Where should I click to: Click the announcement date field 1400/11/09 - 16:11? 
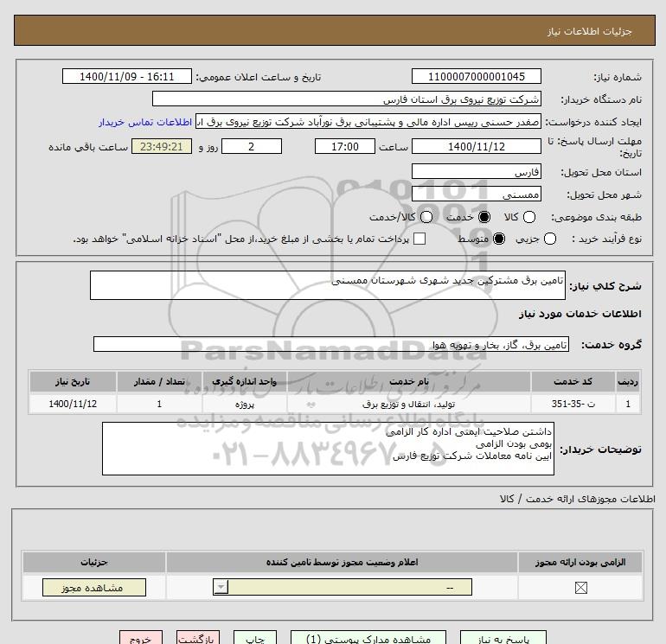tap(126, 76)
